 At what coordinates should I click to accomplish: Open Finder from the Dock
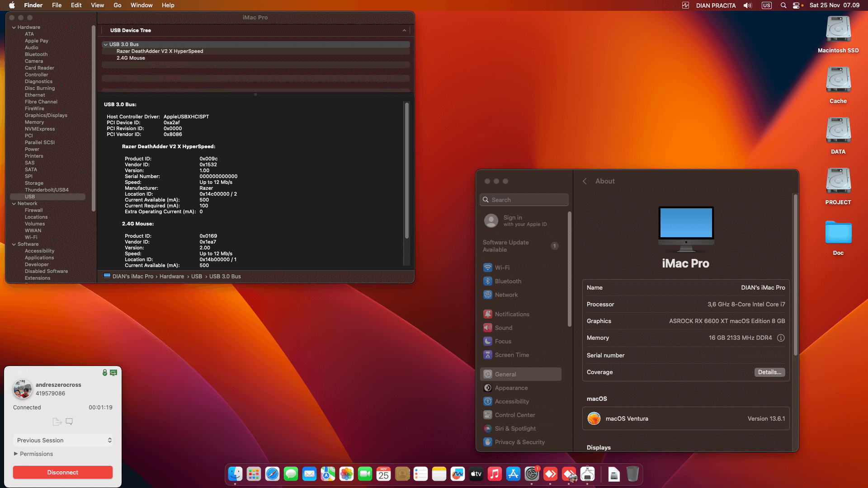tap(235, 474)
